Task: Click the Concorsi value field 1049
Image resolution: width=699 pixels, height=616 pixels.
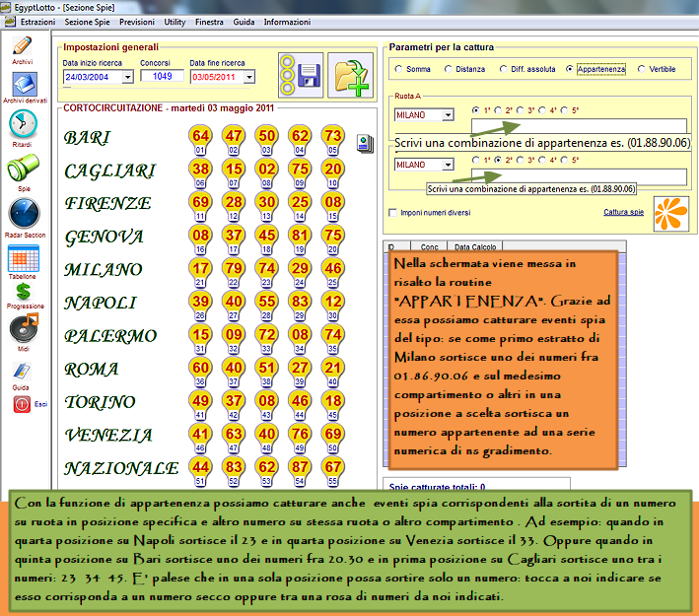Action: pyautogui.click(x=163, y=76)
